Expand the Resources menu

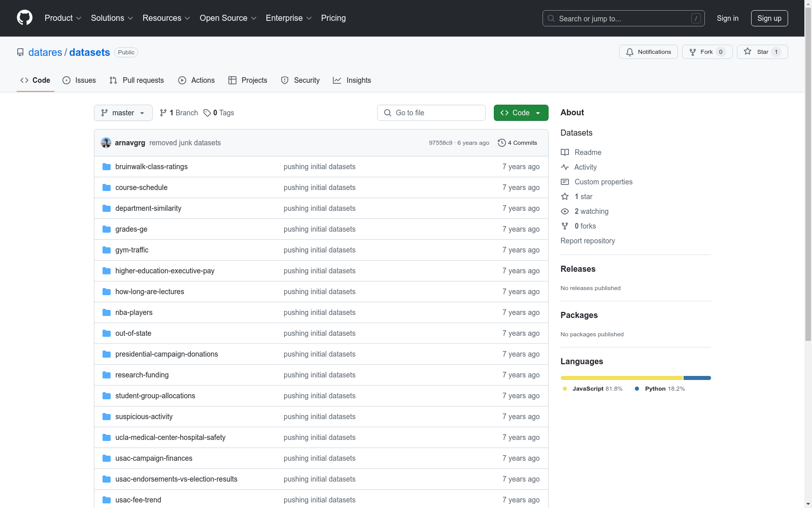point(166,18)
